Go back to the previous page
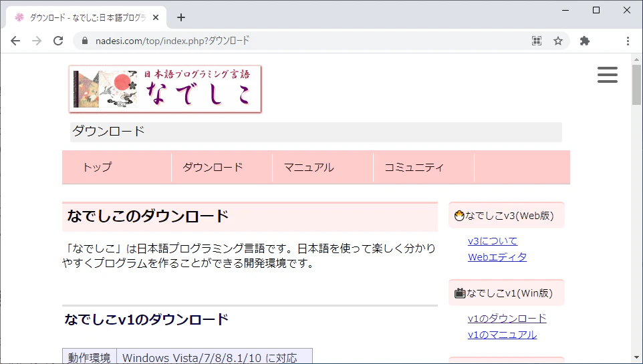The image size is (643, 364). [15, 41]
